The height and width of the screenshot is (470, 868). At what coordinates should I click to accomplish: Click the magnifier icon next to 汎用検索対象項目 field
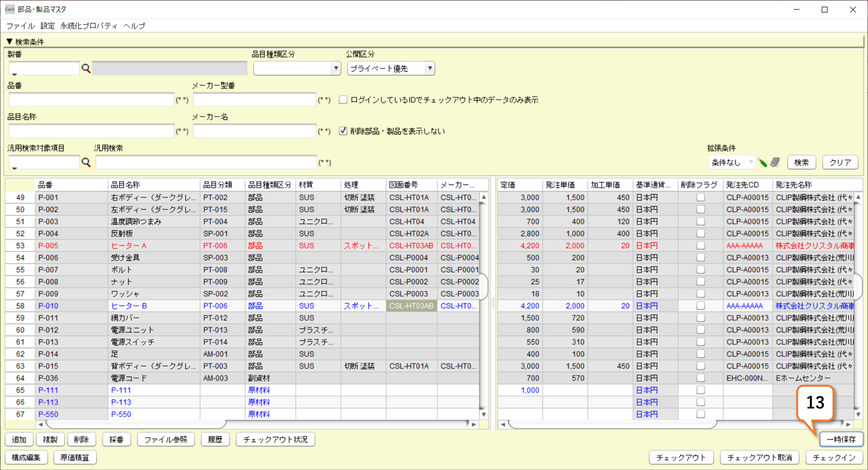(86, 162)
